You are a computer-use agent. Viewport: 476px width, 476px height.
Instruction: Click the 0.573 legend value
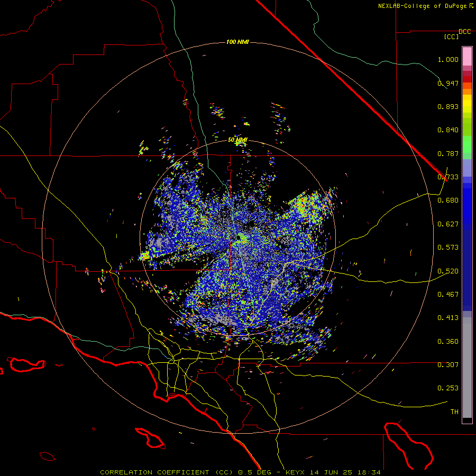coord(448,248)
